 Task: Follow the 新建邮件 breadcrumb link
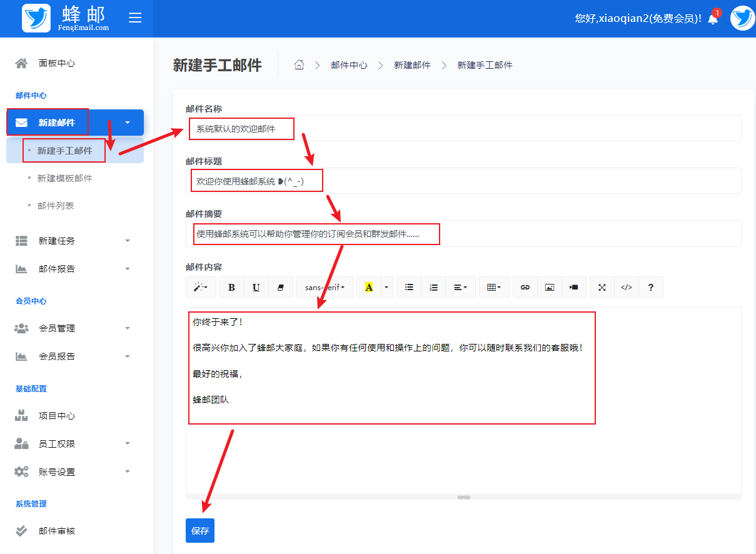(x=412, y=65)
